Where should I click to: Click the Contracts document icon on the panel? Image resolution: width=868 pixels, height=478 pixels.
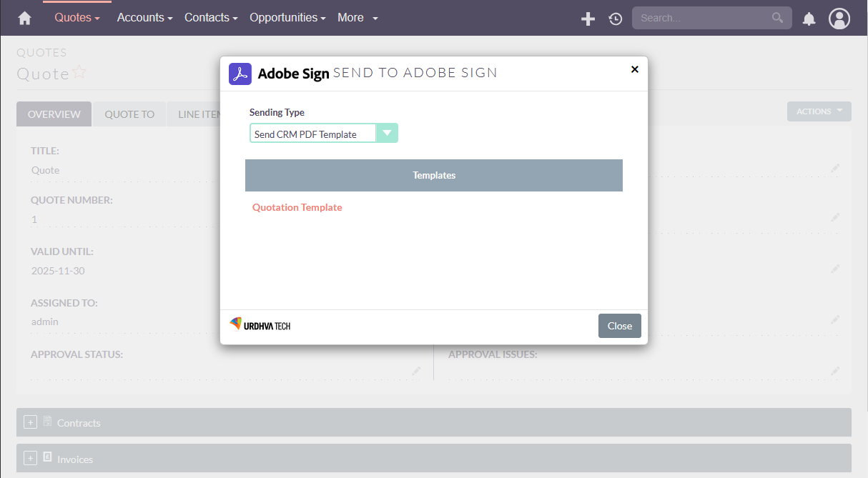coord(46,422)
